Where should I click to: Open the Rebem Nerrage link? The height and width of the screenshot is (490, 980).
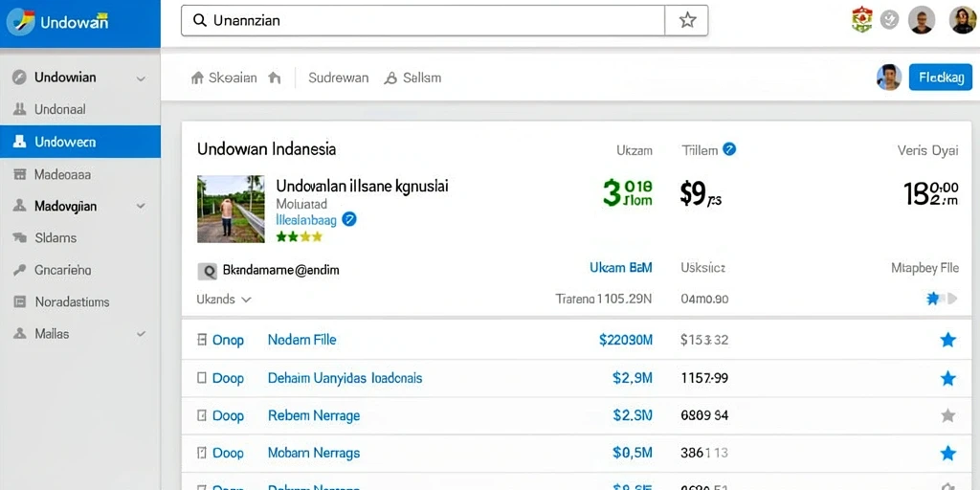tap(314, 415)
